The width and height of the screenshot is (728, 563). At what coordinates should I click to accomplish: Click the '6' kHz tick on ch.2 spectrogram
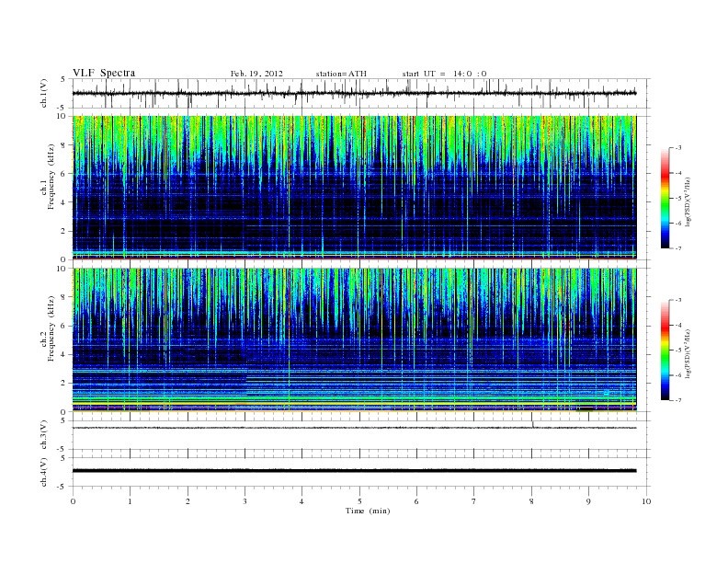[64, 326]
